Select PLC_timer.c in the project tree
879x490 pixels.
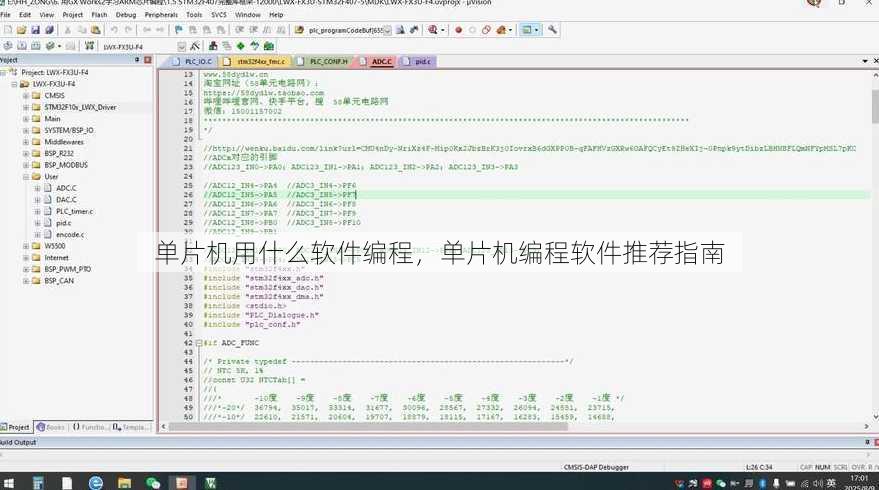point(75,211)
